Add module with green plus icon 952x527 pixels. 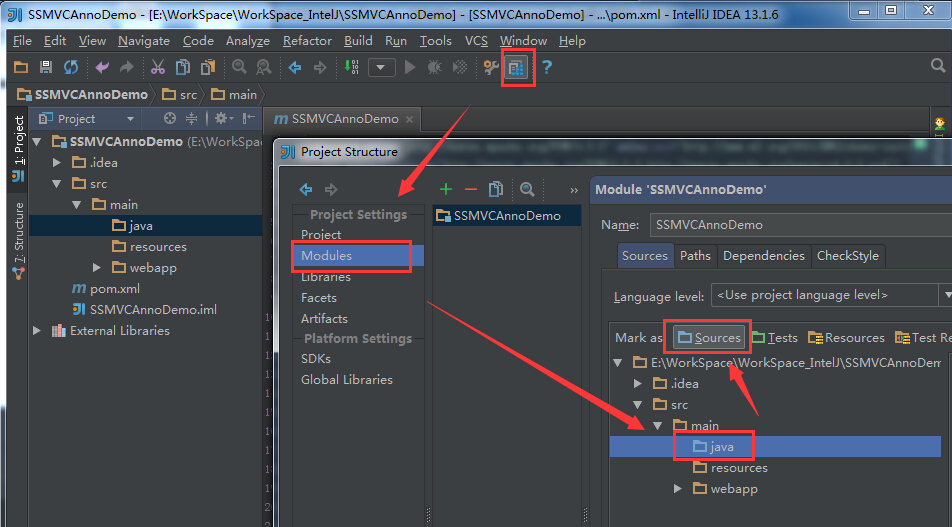pos(446,189)
